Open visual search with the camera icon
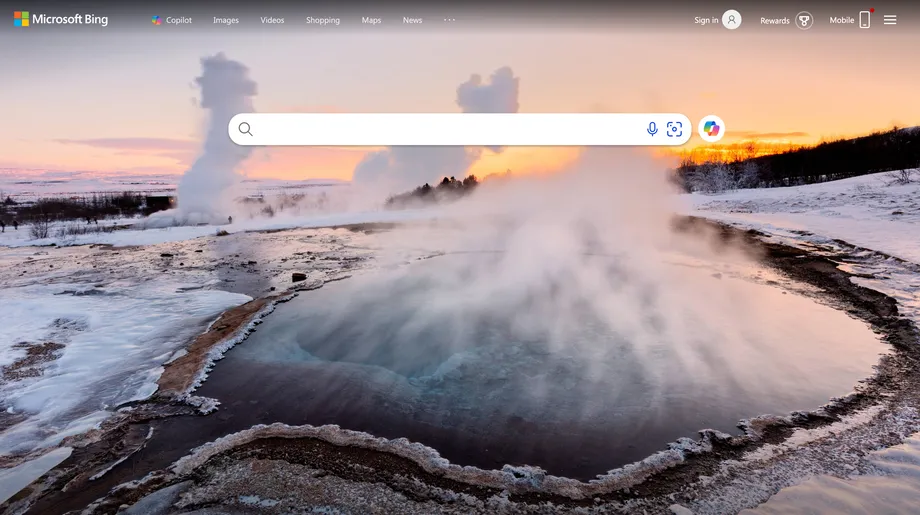Image resolution: width=920 pixels, height=515 pixels. (674, 129)
